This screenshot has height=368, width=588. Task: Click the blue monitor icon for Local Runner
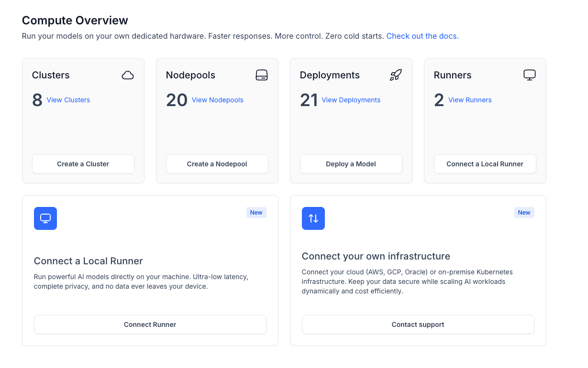45,218
